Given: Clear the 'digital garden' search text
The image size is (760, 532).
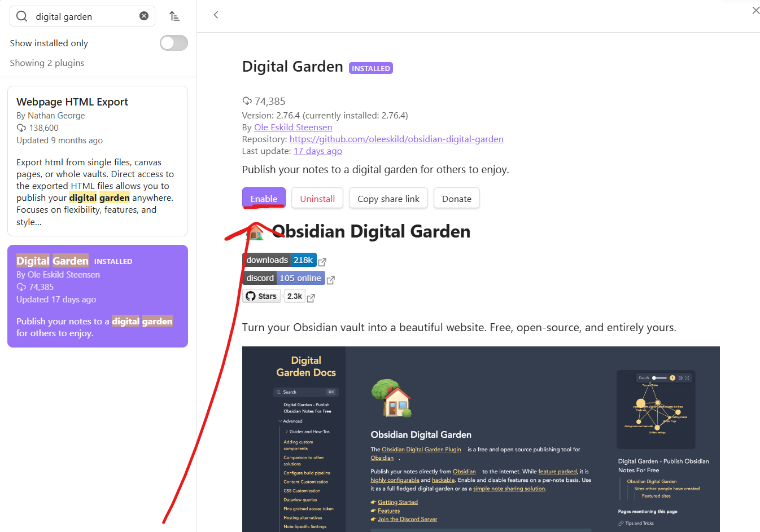Looking at the screenshot, I should coord(144,16).
